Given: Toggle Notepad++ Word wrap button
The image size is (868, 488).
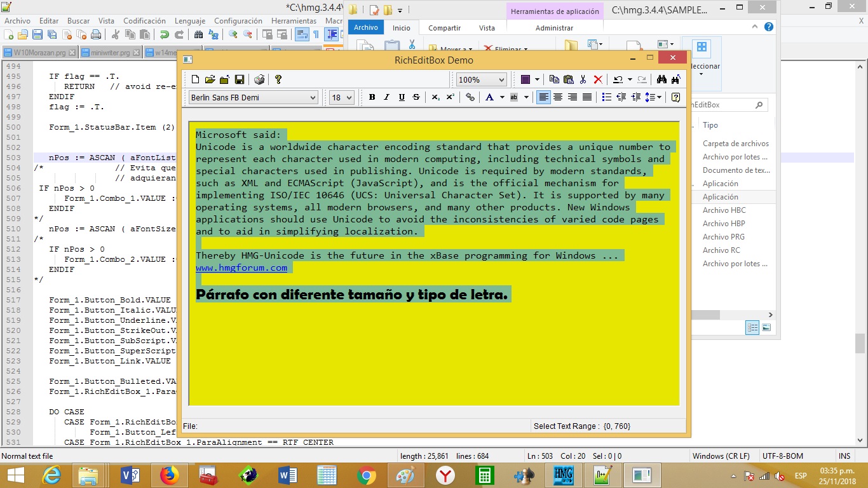Looking at the screenshot, I should point(302,35).
